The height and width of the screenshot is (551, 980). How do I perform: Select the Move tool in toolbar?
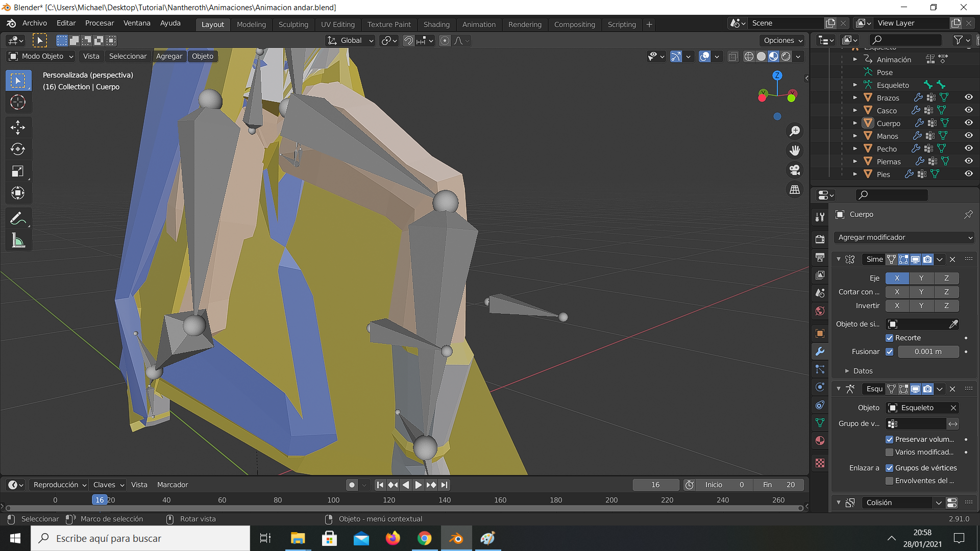tap(18, 128)
